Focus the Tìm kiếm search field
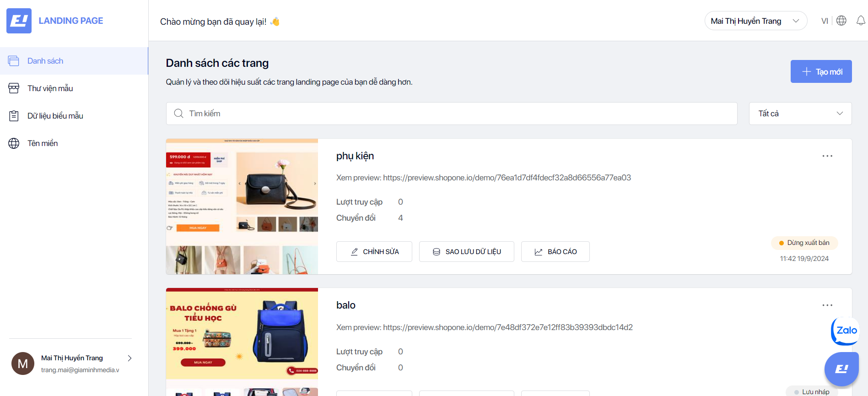The height and width of the screenshot is (396, 868). (452, 114)
